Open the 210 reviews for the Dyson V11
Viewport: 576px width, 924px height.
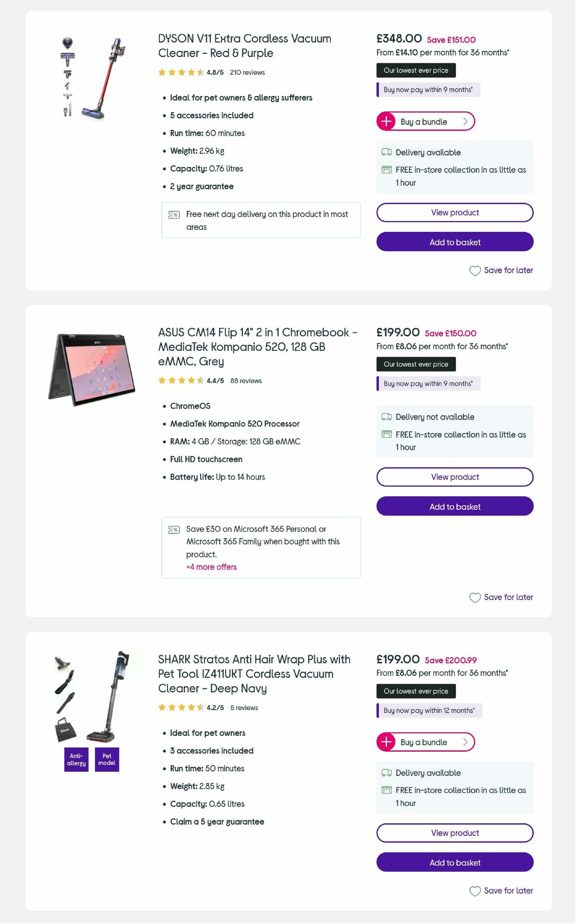pyautogui.click(x=247, y=72)
